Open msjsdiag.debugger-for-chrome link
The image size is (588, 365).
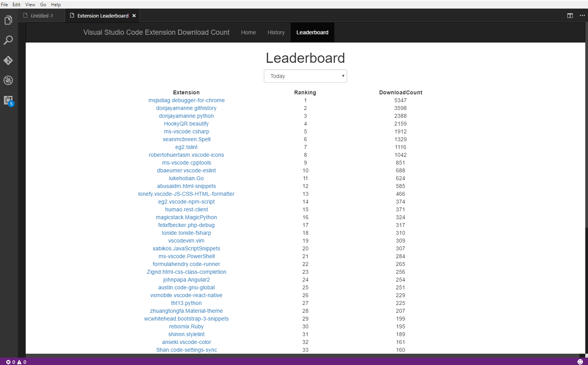point(187,100)
